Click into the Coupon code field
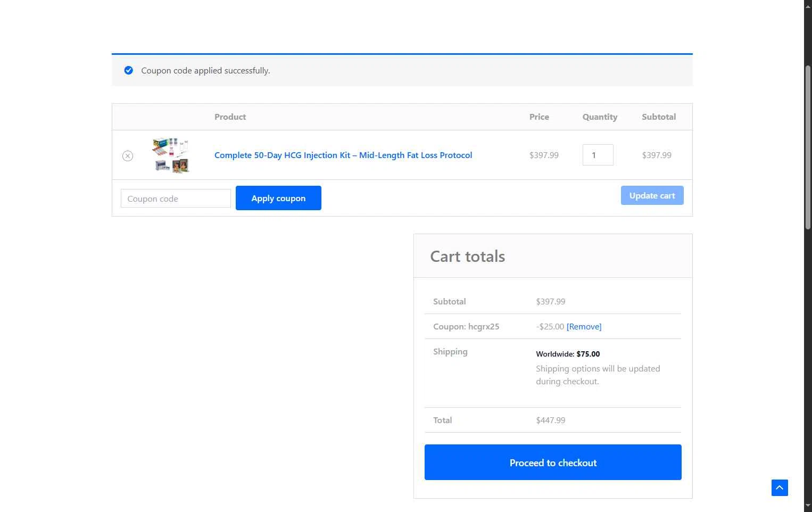Image resolution: width=812 pixels, height=512 pixels. [x=176, y=199]
